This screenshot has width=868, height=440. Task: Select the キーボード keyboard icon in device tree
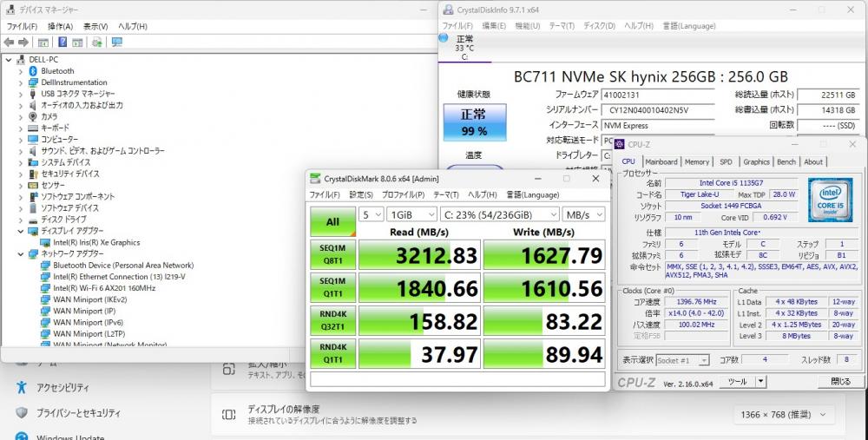(33, 128)
